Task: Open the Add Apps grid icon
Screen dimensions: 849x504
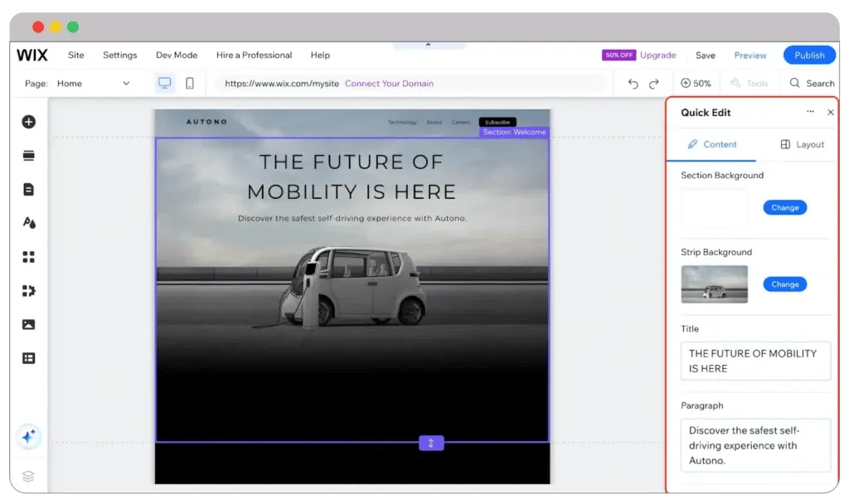Action: pyautogui.click(x=28, y=257)
